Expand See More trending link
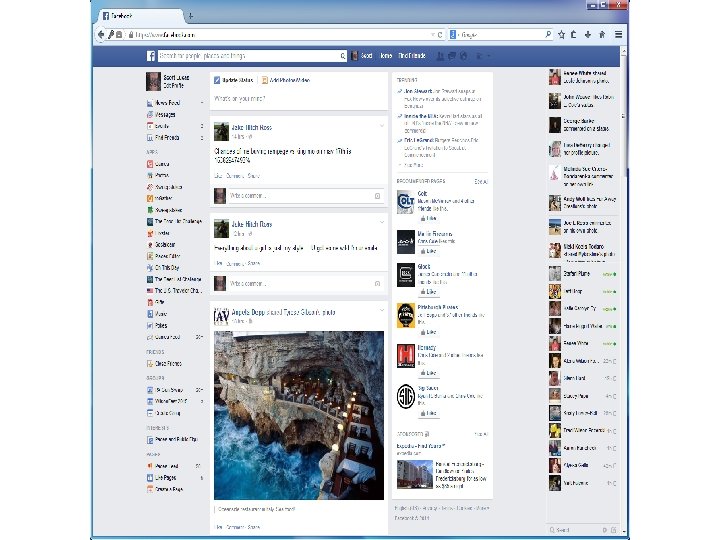720x540 pixels. (413, 165)
